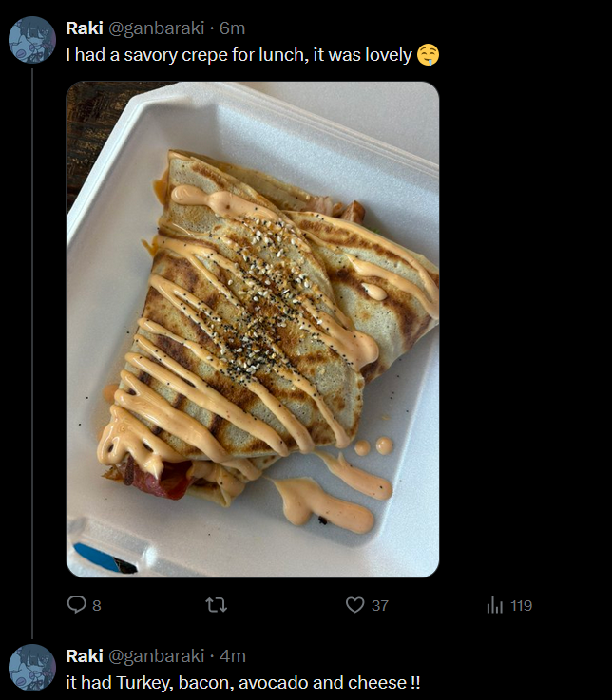Screen dimensions: 612x700
Task: Click the reply speech bubble icon
Action: pos(76,605)
